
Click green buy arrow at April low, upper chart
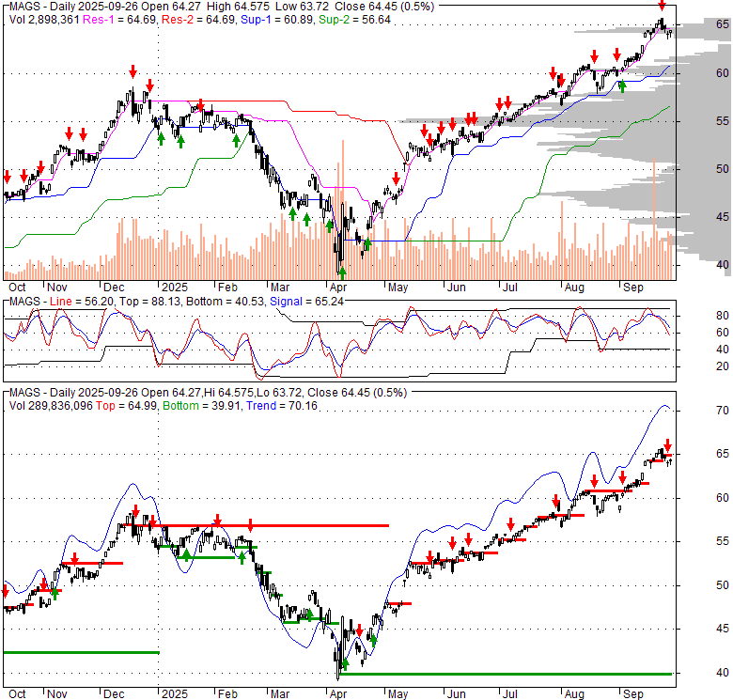[342, 272]
